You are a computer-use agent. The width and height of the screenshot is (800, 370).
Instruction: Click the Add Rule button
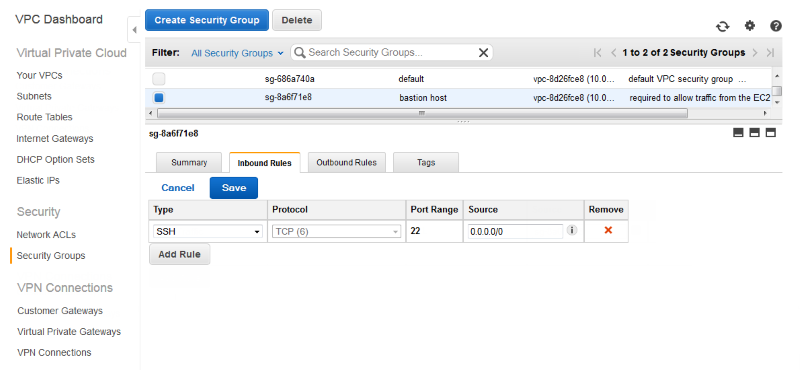180,254
